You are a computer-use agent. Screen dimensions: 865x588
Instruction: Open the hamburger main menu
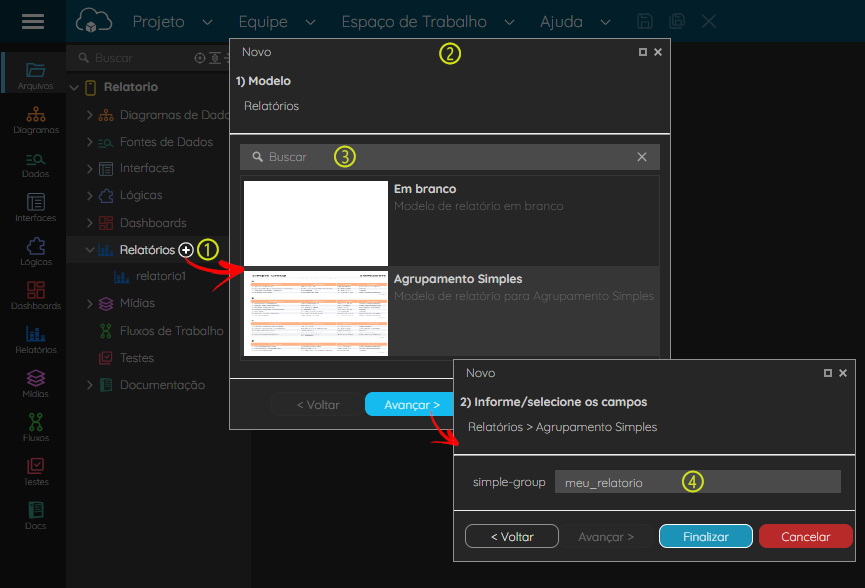coord(33,21)
